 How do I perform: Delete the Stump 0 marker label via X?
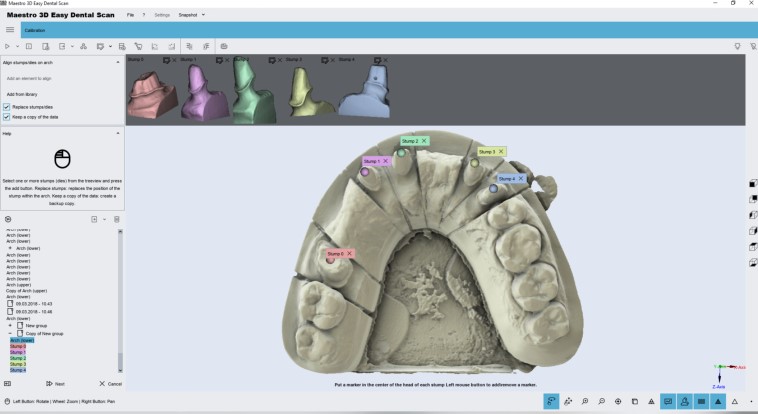click(349, 253)
